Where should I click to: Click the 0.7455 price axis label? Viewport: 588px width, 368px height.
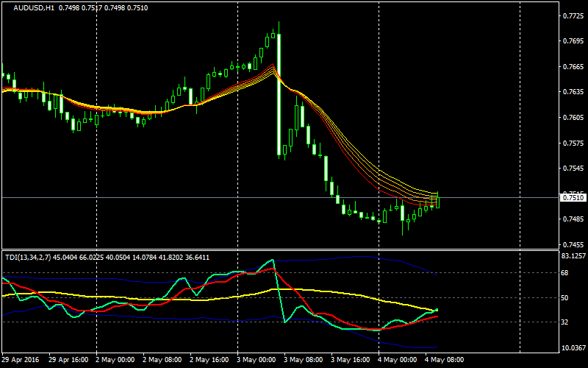pyautogui.click(x=573, y=245)
